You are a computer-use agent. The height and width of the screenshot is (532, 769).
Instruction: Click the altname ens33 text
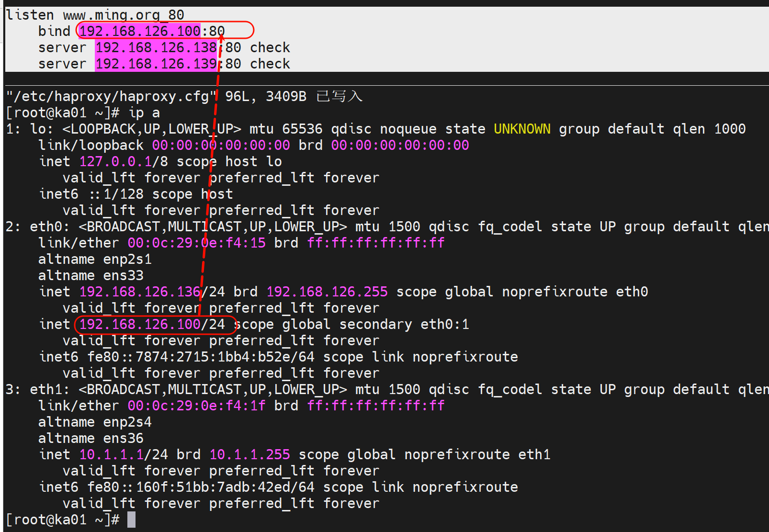tap(90, 275)
